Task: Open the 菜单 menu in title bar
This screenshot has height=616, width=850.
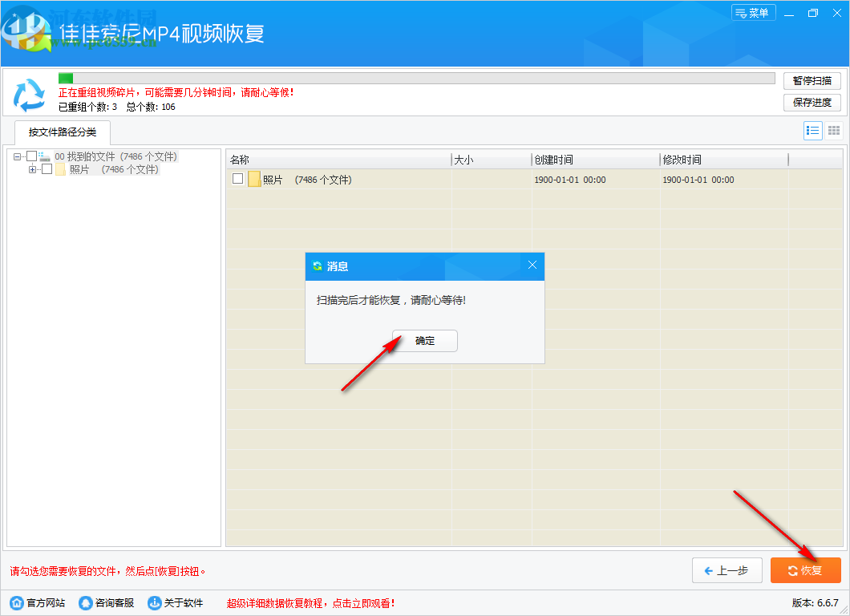Action: tap(754, 13)
